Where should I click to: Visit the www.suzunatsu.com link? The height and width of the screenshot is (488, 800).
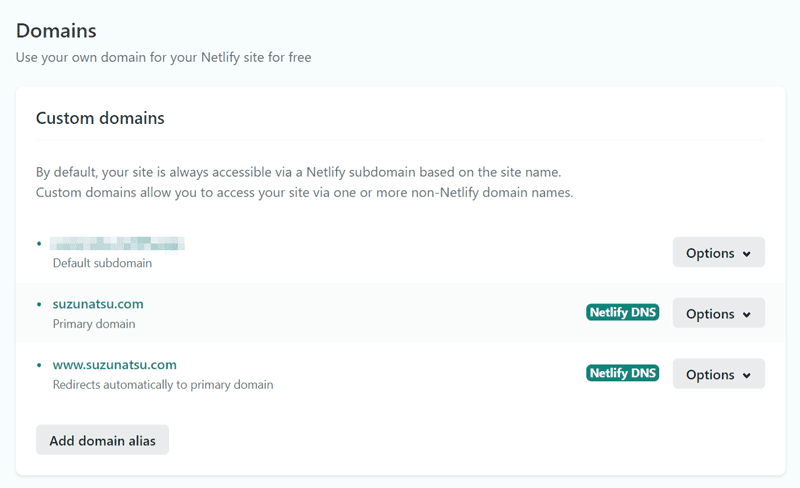114,365
